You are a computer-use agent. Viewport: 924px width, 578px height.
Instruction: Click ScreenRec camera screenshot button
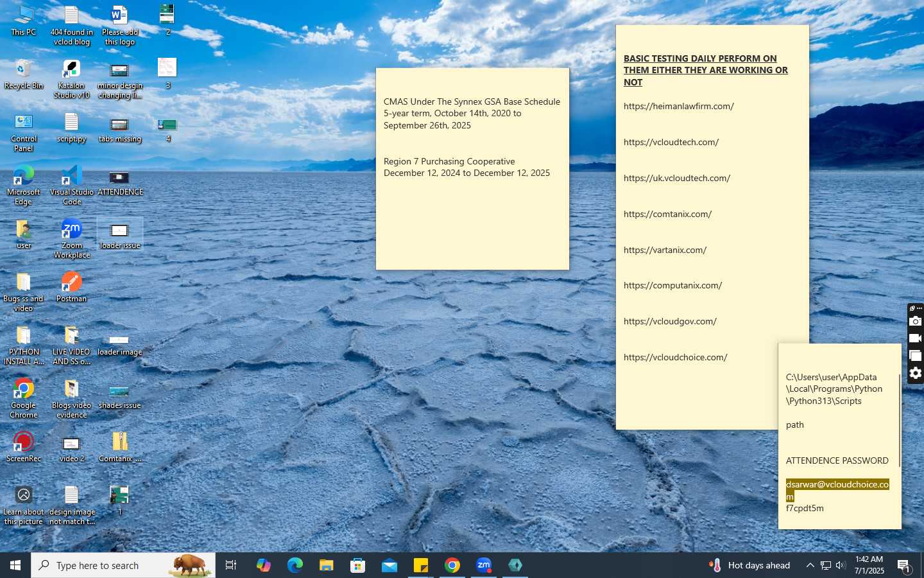916,321
